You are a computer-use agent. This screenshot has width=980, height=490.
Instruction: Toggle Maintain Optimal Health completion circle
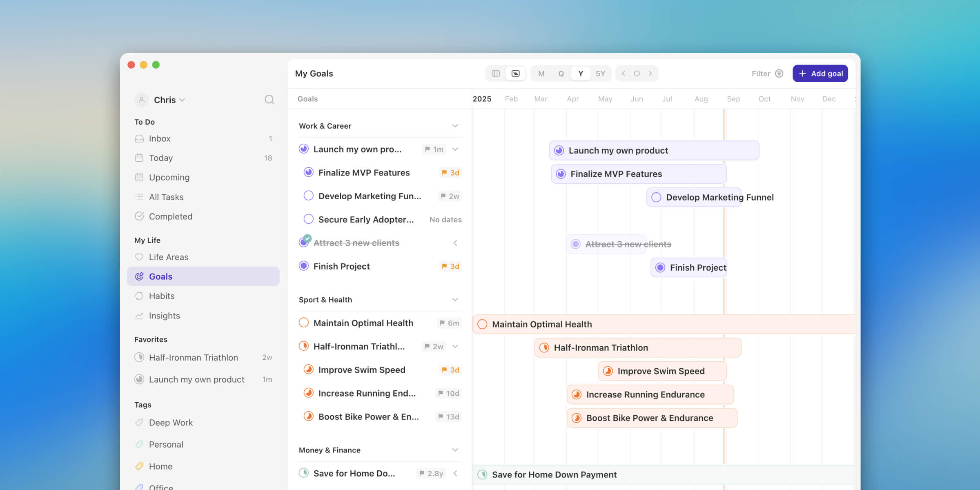[x=304, y=323]
